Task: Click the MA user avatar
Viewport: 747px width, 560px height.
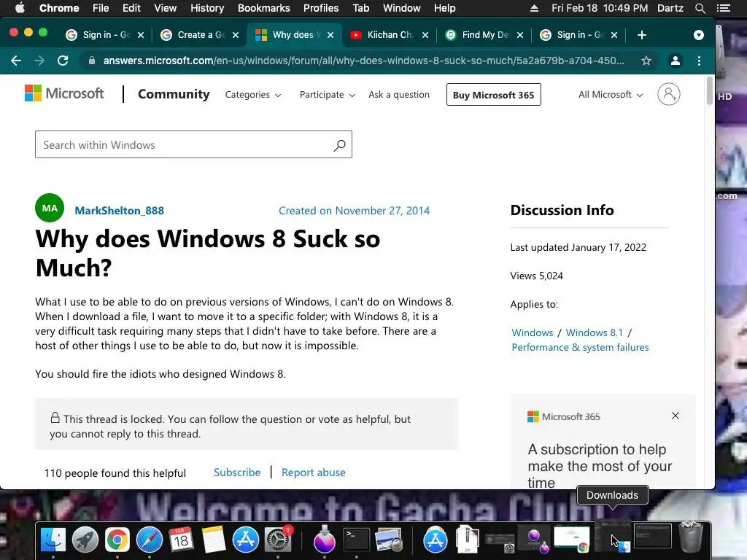Action: pos(50,208)
